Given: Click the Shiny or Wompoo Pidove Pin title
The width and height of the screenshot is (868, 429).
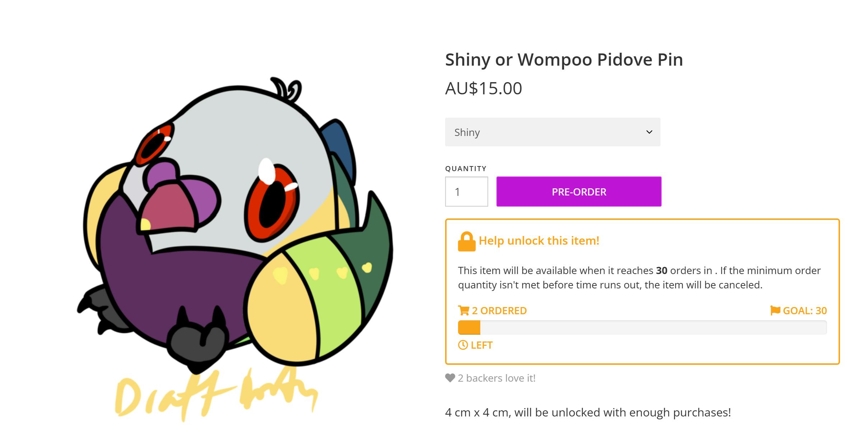Looking at the screenshot, I should (x=564, y=60).
